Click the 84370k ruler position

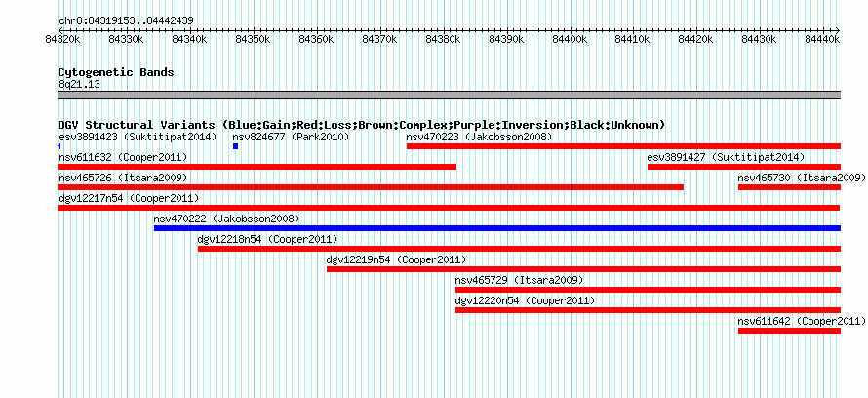[380, 39]
